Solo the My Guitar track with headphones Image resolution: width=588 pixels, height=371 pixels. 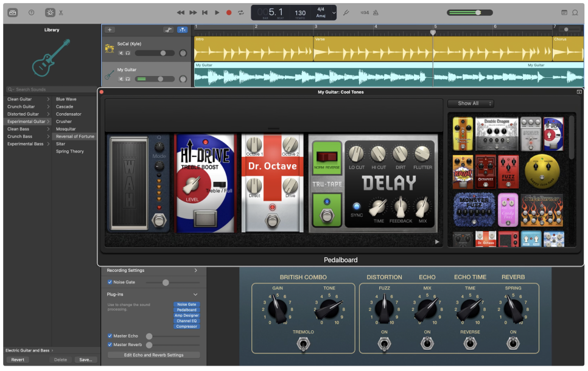[128, 79]
